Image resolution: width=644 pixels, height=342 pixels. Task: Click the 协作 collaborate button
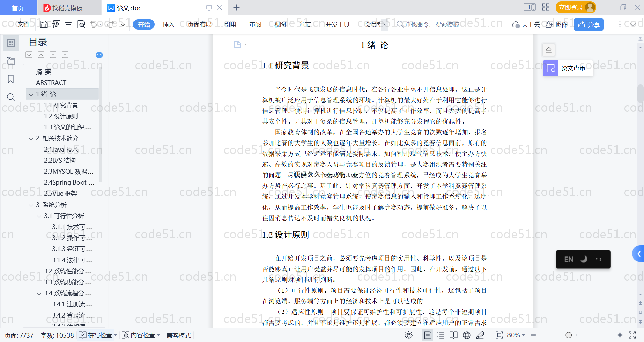[x=557, y=24]
